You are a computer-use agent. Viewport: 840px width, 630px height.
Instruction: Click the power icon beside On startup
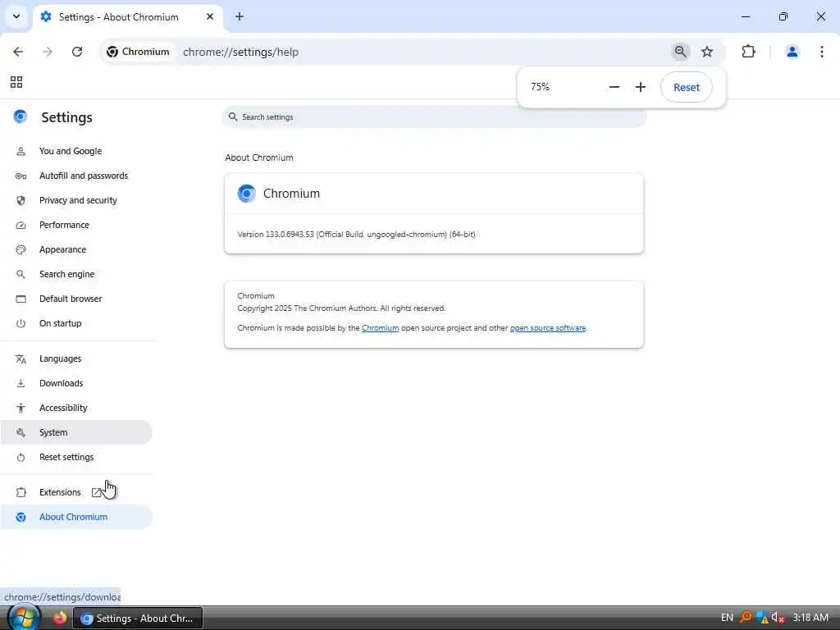(x=21, y=323)
